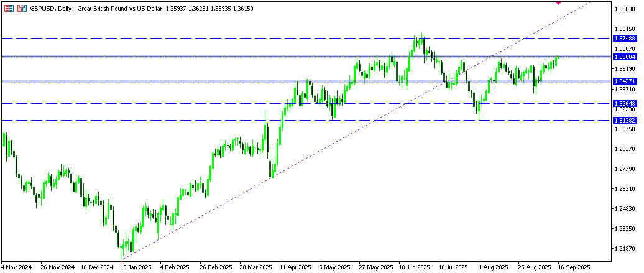The width and height of the screenshot is (644, 273).
Task: Click the 26 Feb 2025 date label
Action: 216,266
